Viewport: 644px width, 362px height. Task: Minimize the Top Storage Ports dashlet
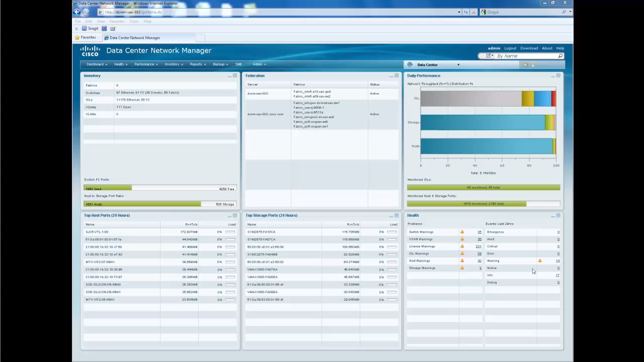391,216
